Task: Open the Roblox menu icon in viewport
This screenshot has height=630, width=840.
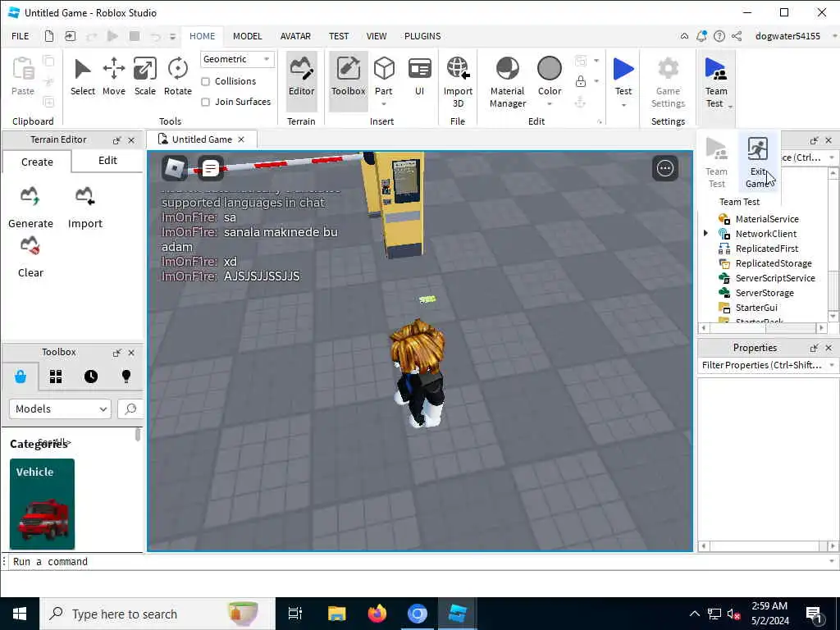Action: tap(175, 169)
